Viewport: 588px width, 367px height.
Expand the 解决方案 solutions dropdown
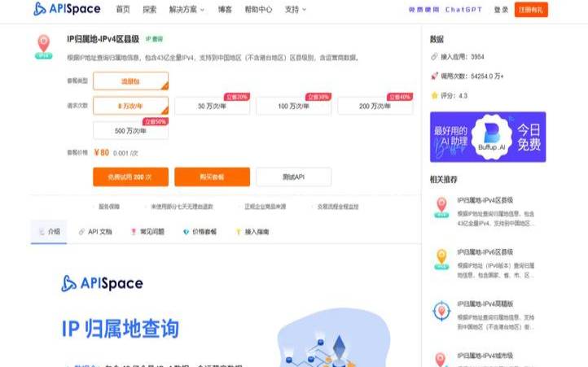(x=186, y=10)
